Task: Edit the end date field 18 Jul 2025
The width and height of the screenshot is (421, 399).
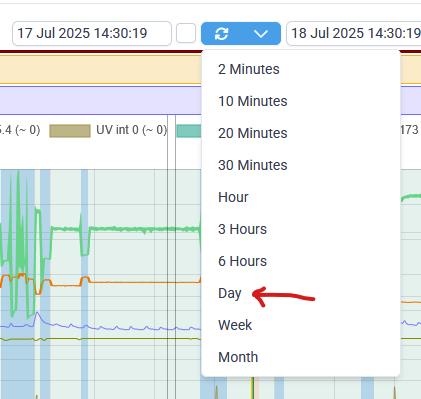Action: 354,33
